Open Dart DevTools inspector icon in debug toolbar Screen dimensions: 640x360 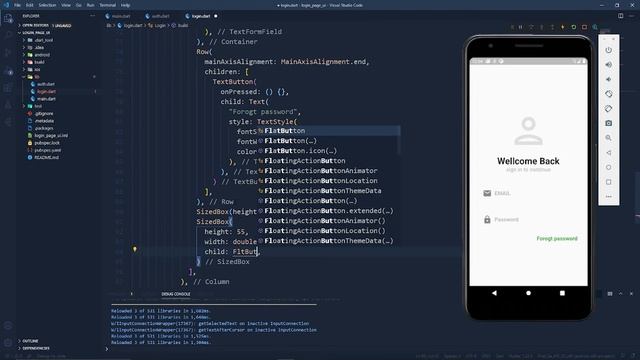point(595,27)
